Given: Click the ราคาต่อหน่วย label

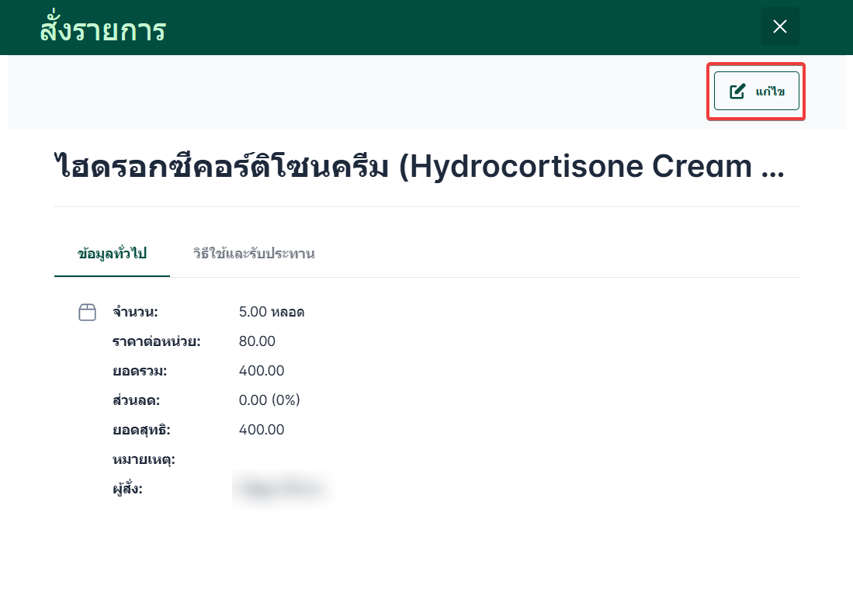Looking at the screenshot, I should [156, 341].
